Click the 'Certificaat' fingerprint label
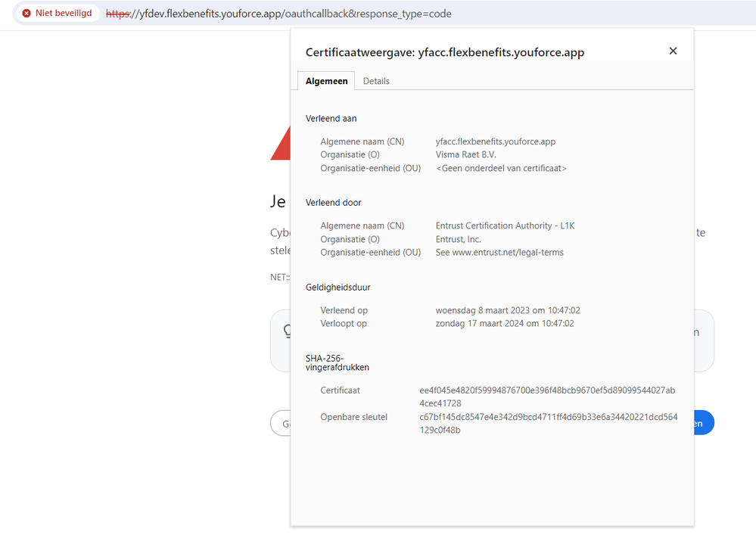This screenshot has width=756, height=538. pyautogui.click(x=340, y=390)
